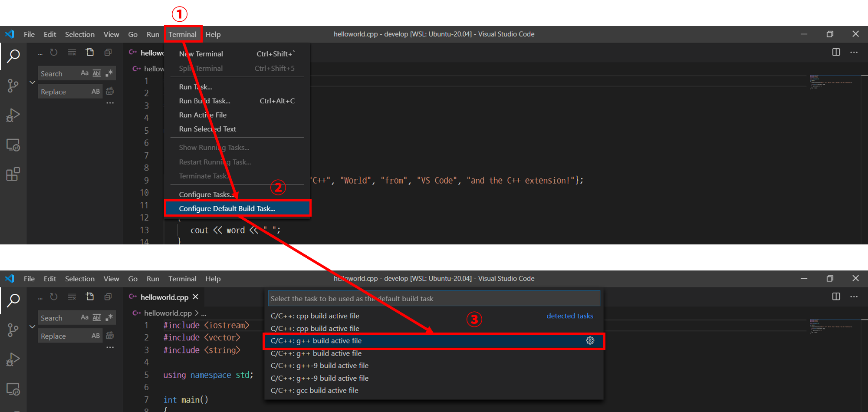Open editor More Actions in the window with the Terminal menu open

[854, 52]
